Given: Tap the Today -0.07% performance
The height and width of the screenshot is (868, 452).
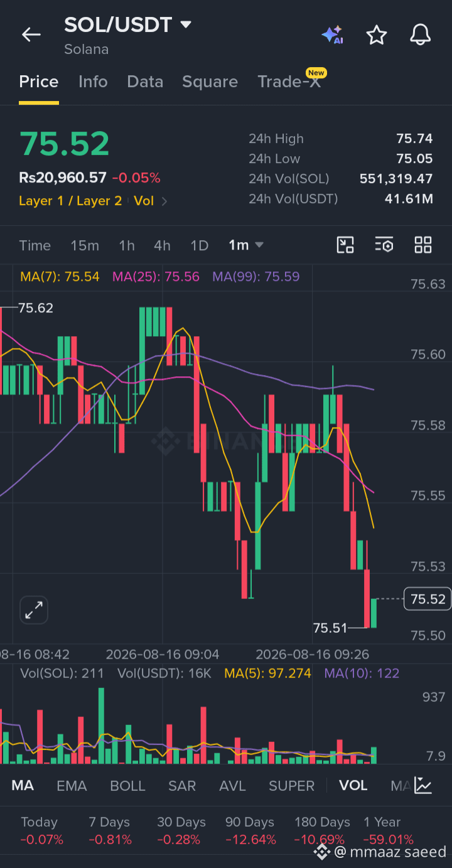Looking at the screenshot, I should pyautogui.click(x=41, y=830).
